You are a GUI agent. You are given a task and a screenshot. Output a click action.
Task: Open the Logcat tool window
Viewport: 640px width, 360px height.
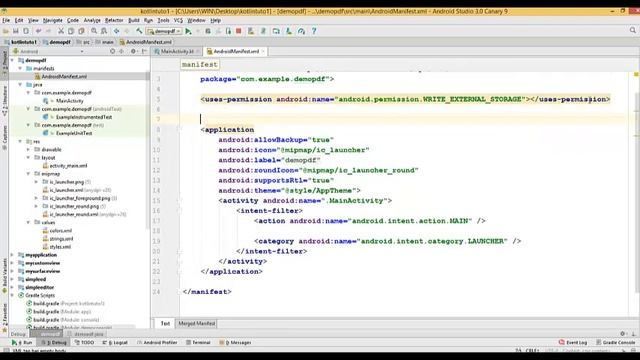[x=115, y=342]
